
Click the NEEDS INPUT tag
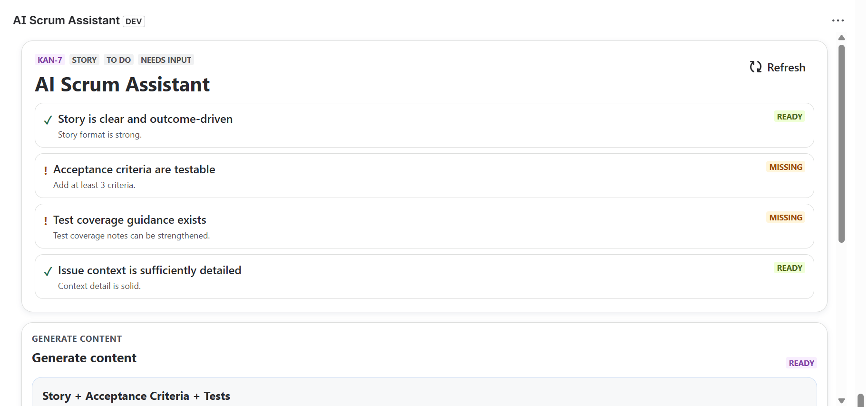pos(166,60)
